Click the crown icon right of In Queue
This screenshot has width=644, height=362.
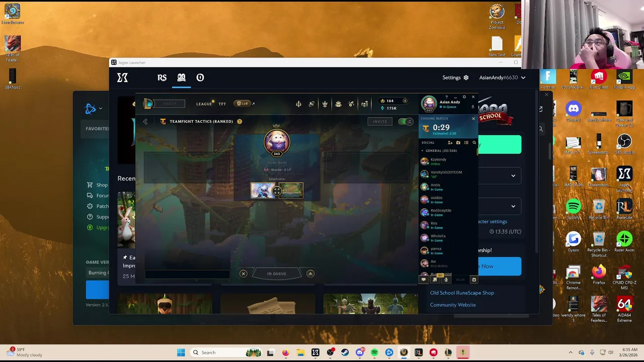point(310,274)
